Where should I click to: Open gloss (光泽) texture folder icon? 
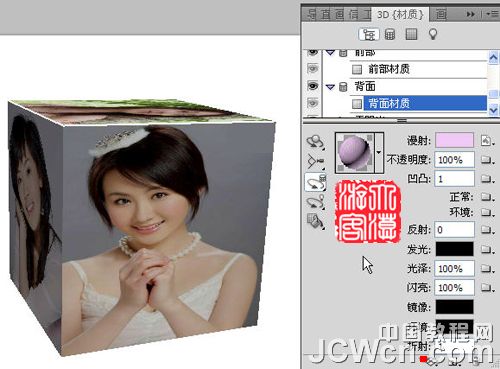(487, 268)
